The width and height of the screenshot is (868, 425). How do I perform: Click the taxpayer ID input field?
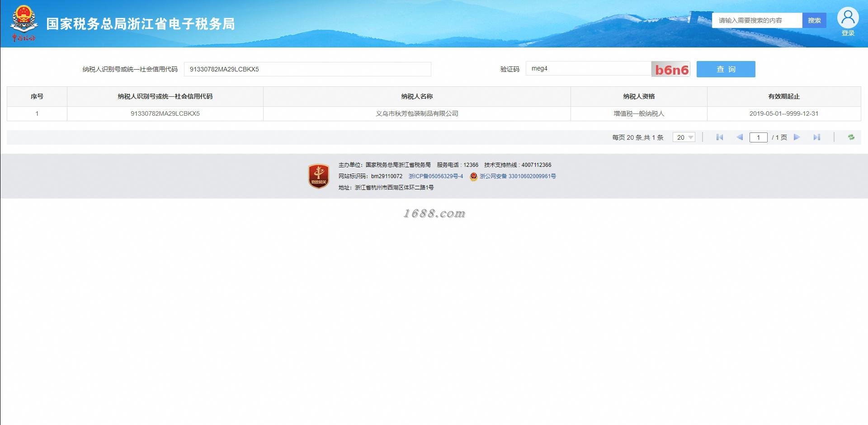coord(307,69)
